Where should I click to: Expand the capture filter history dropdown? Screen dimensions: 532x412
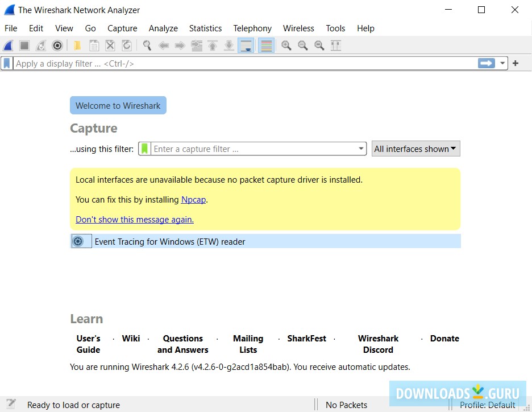coord(362,149)
